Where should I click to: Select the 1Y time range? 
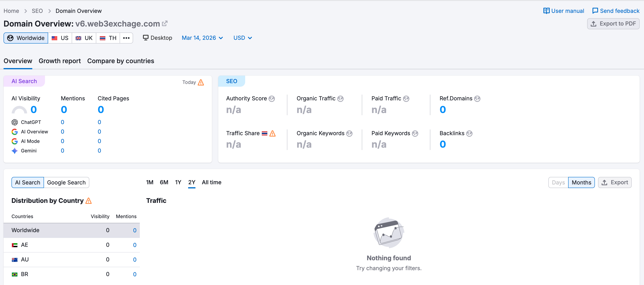tap(178, 182)
